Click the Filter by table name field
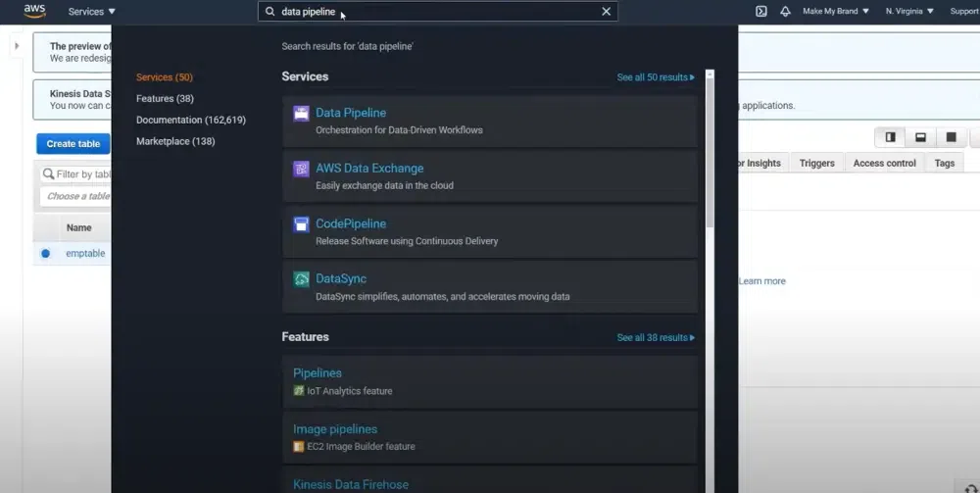 (75, 174)
